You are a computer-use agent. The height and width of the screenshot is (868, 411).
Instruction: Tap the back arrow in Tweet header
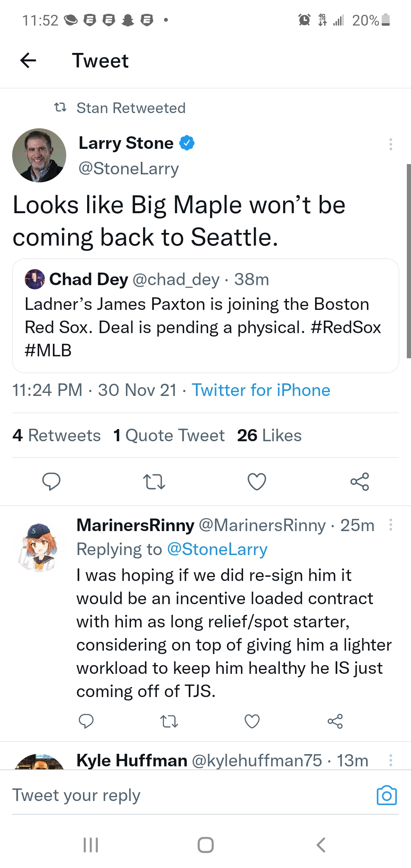pyautogui.click(x=28, y=60)
